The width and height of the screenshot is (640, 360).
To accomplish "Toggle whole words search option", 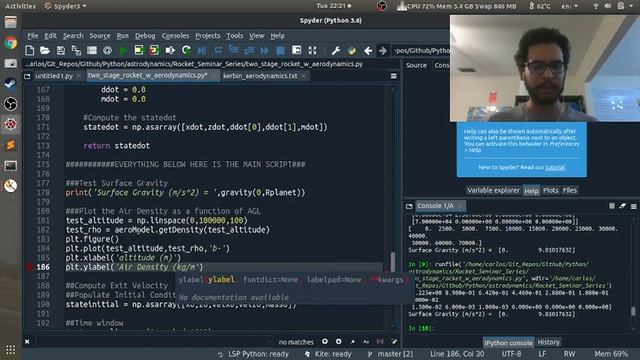I will coord(380,341).
